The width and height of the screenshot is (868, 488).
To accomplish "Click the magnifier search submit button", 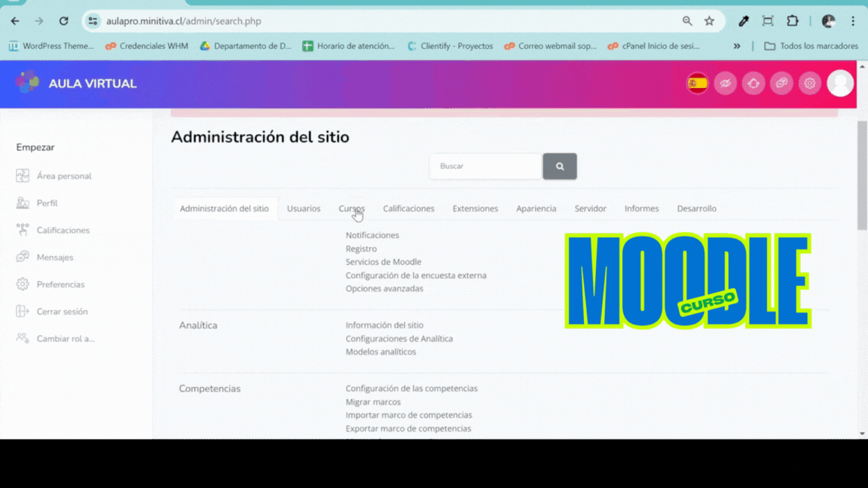I will 560,166.
